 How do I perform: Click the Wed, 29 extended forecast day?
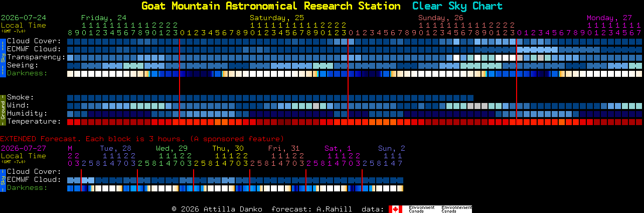point(172,148)
